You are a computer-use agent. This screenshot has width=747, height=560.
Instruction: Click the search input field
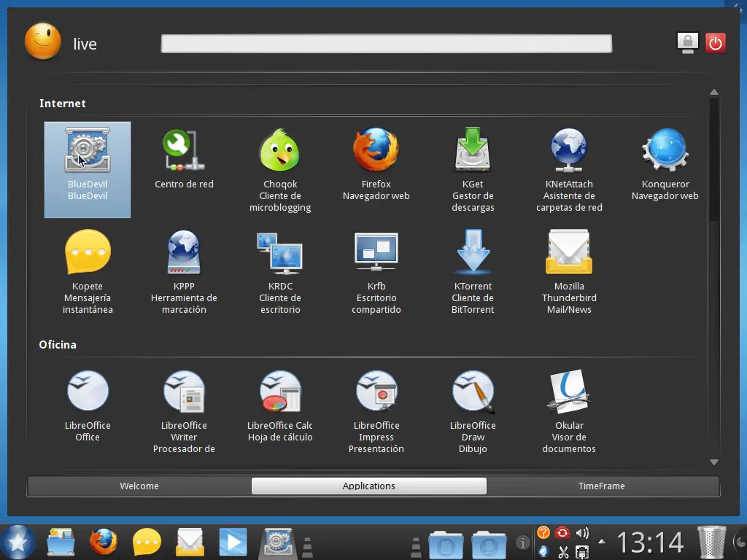pyautogui.click(x=387, y=43)
